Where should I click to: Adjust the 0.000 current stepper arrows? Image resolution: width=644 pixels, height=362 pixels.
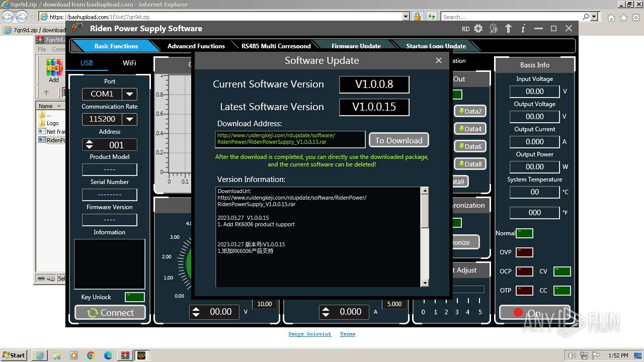coord(326,312)
